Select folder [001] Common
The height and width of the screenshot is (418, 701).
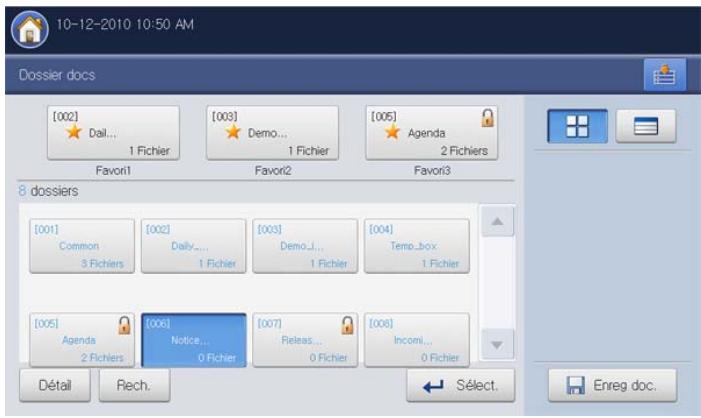(x=82, y=246)
